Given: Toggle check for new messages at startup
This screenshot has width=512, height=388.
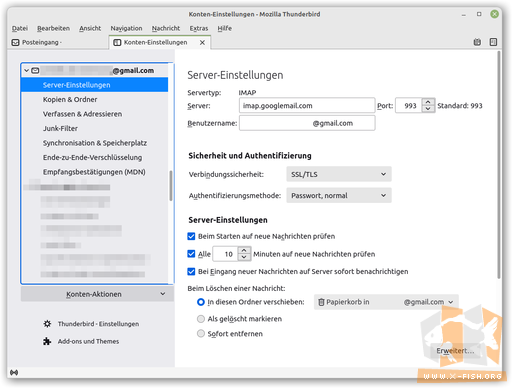Looking at the screenshot, I should 191,236.
